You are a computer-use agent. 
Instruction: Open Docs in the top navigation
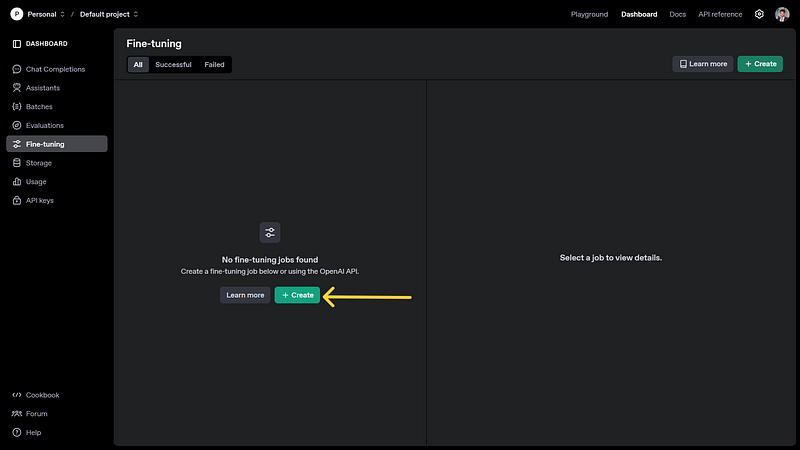pos(678,14)
